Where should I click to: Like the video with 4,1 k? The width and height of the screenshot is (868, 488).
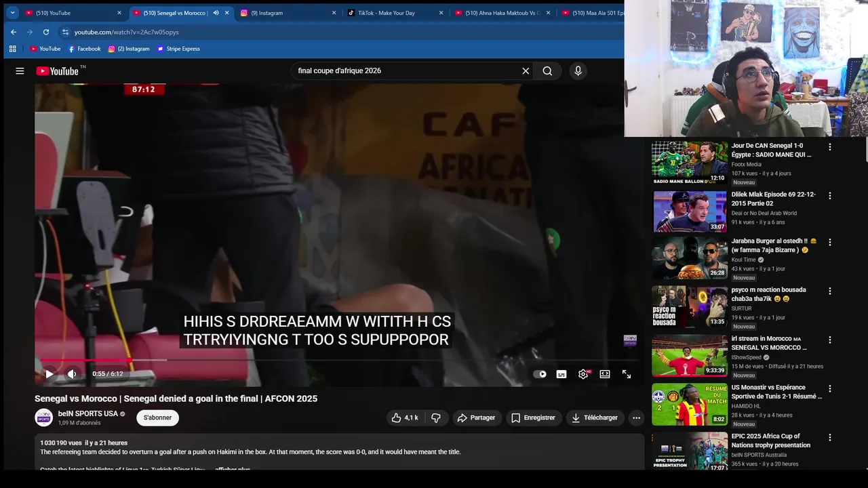[405, 418]
